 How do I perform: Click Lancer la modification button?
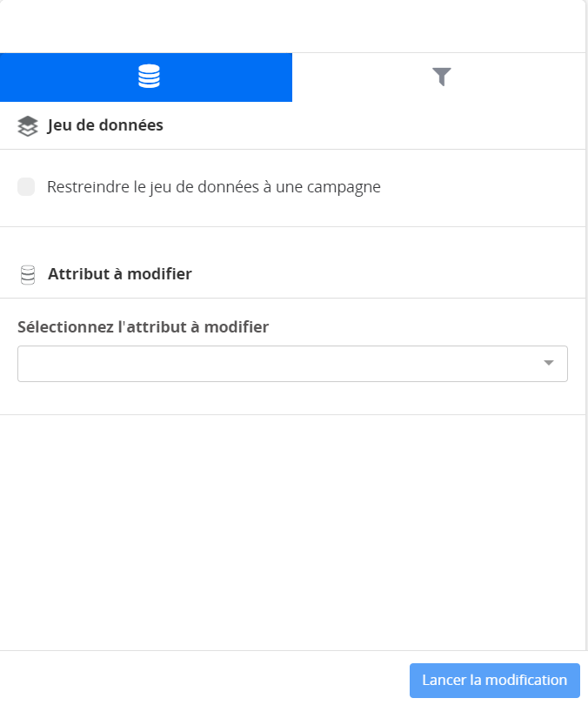[495, 681]
